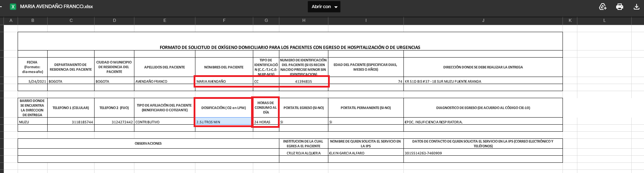Select column header J
The image size is (644, 173).
tap(483, 20)
